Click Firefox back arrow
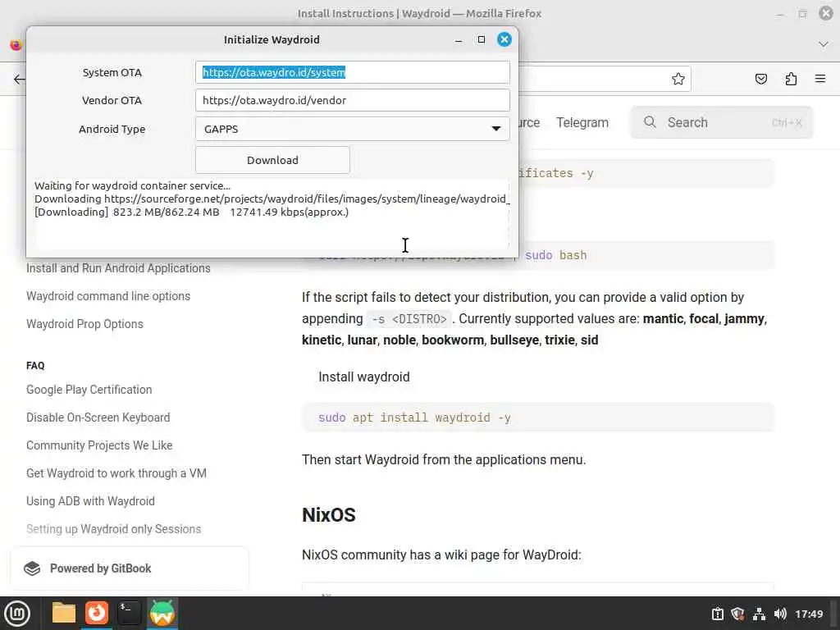The height and width of the screenshot is (630, 840). [x=20, y=80]
